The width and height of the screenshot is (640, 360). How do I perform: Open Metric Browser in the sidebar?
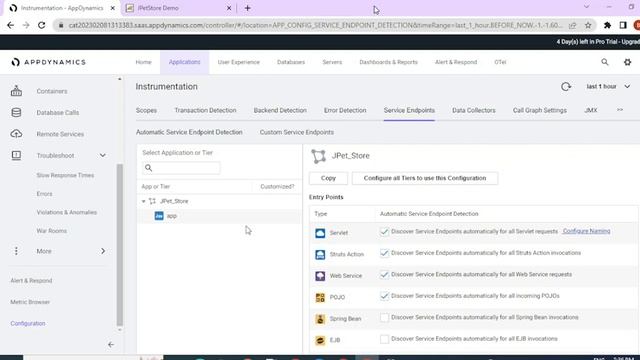[30, 302]
